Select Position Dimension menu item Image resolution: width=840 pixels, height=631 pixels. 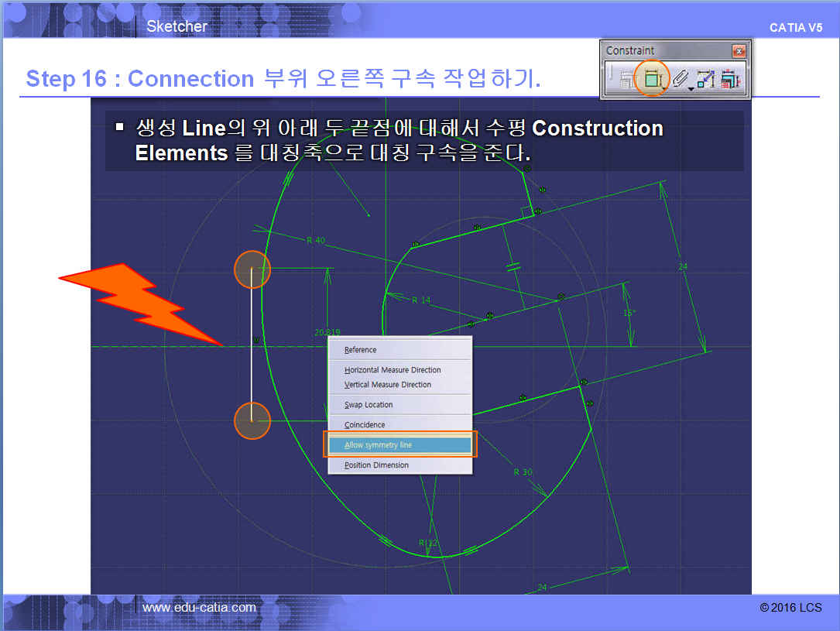(x=377, y=465)
